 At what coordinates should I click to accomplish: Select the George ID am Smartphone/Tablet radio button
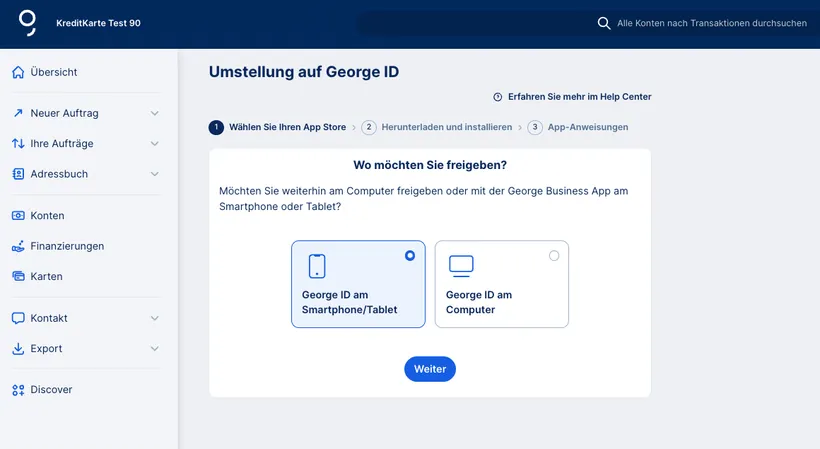(410, 256)
